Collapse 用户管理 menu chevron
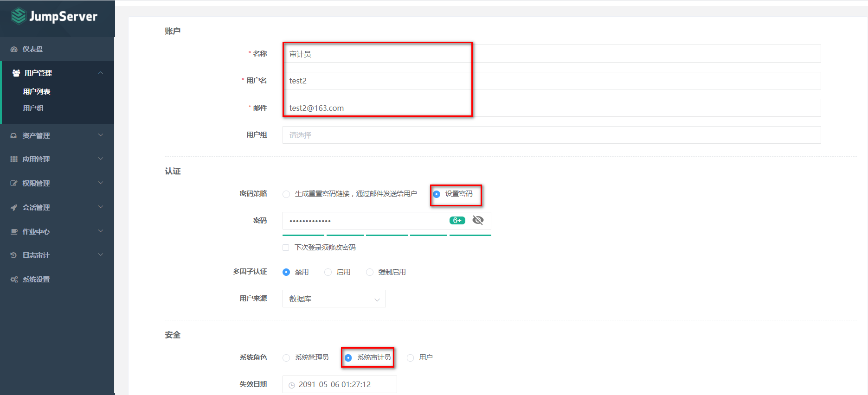This screenshot has width=868, height=395. (x=101, y=73)
